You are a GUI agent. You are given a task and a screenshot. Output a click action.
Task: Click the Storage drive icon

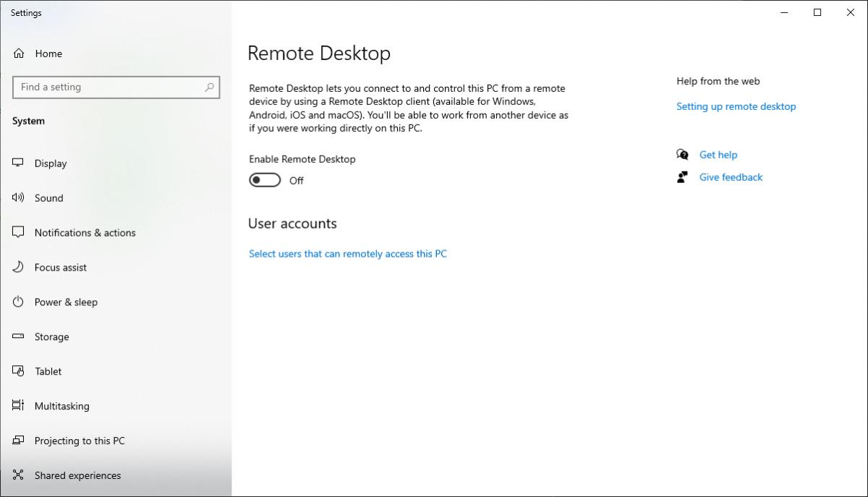coord(17,336)
